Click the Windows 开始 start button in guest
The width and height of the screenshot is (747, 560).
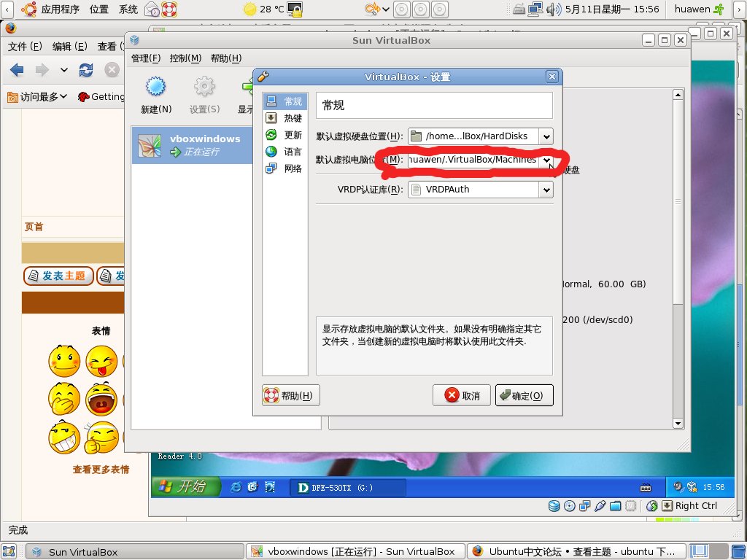tap(186, 486)
